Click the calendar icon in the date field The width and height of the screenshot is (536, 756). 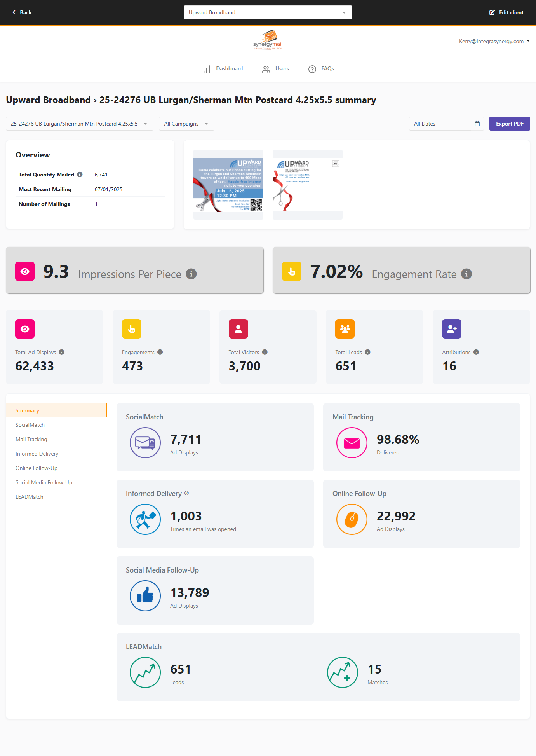click(477, 124)
